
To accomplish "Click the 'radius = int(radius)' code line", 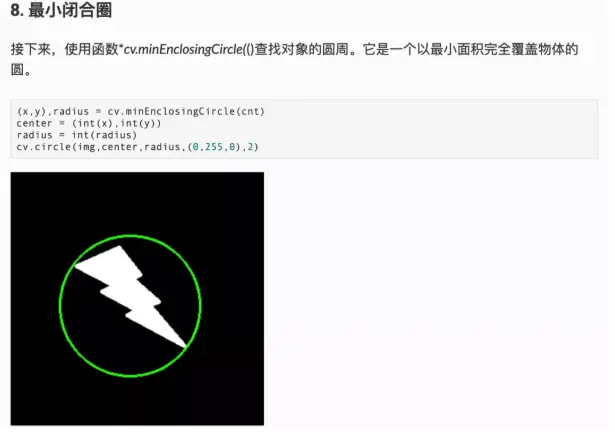I will pyautogui.click(x=76, y=135).
